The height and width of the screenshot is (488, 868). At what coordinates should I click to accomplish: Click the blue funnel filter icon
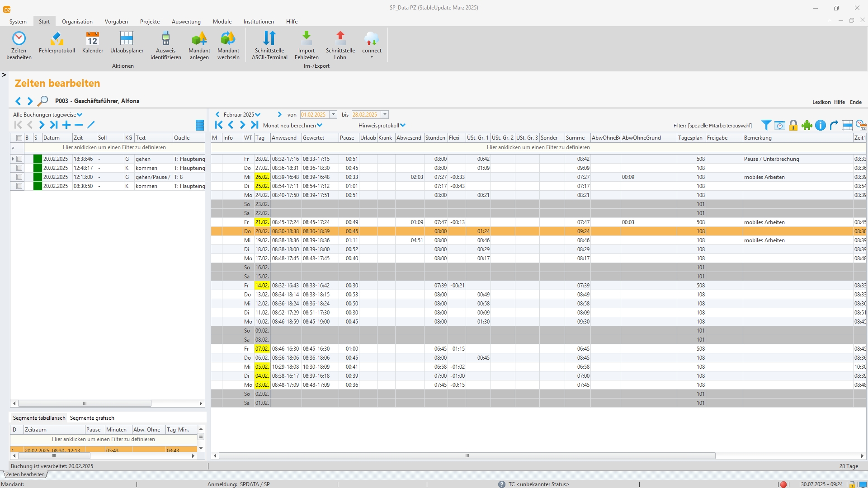766,125
